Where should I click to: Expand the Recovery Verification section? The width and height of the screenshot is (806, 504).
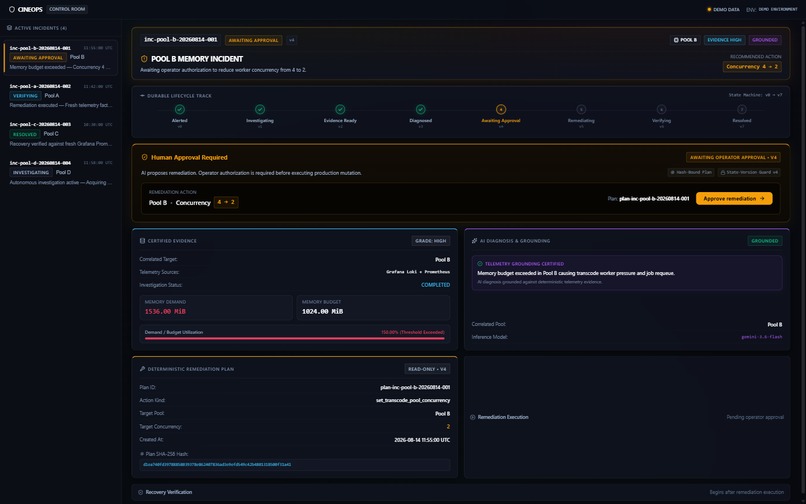pyautogui.click(x=461, y=492)
